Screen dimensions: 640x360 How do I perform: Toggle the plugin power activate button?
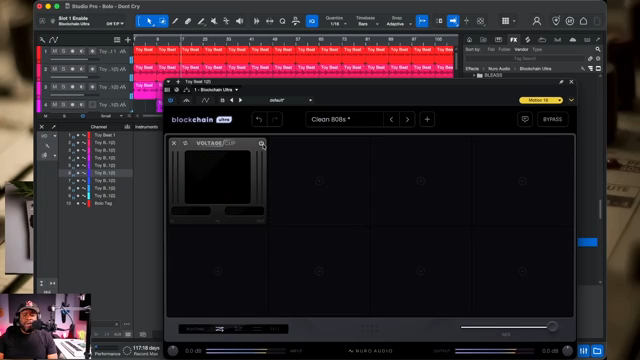(x=171, y=100)
